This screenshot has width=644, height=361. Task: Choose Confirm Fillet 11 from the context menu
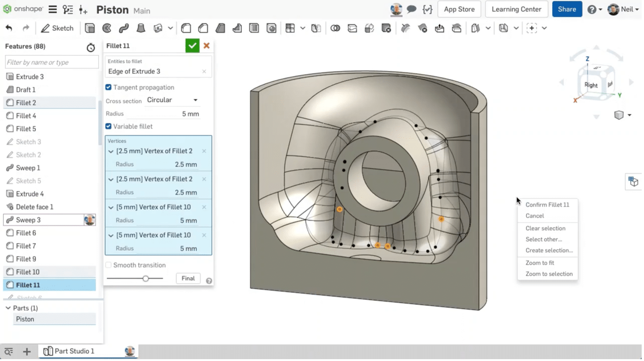click(548, 205)
